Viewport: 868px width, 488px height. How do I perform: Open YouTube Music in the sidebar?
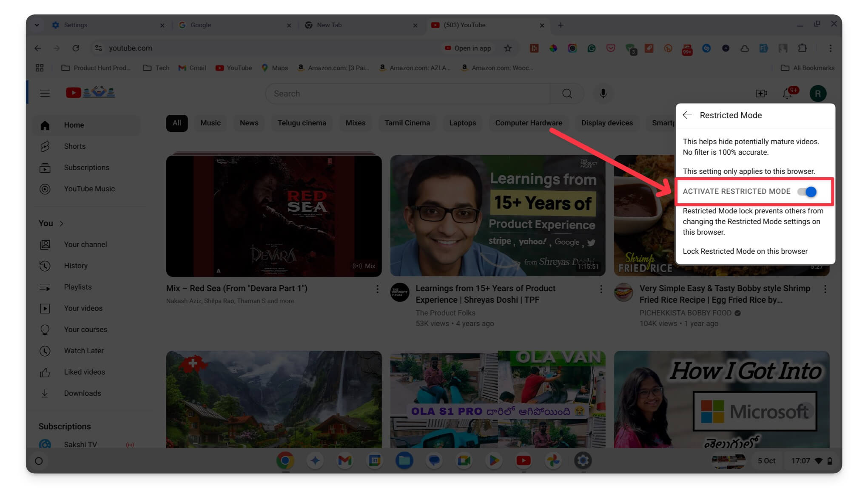coord(87,189)
